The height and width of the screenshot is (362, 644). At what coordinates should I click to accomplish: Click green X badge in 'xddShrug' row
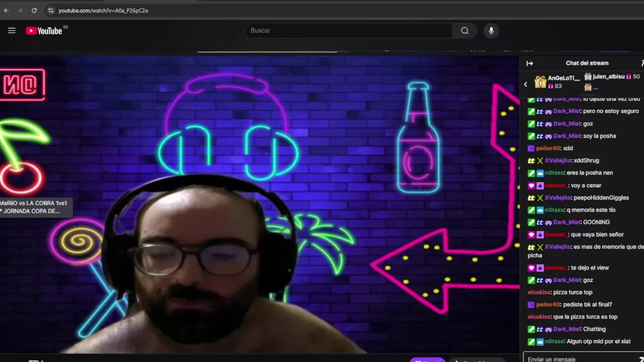tap(540, 161)
